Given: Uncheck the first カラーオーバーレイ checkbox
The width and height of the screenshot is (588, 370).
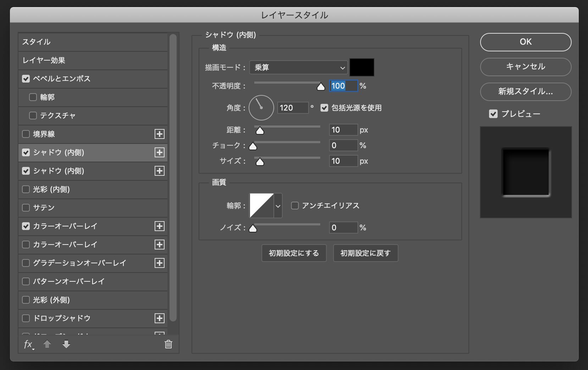Looking at the screenshot, I should pos(26,226).
